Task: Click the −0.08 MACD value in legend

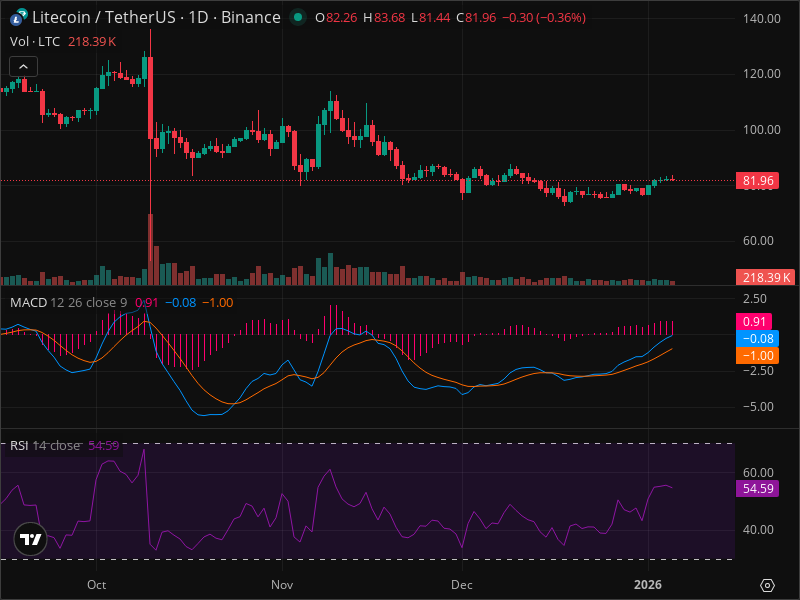Action: (181, 303)
